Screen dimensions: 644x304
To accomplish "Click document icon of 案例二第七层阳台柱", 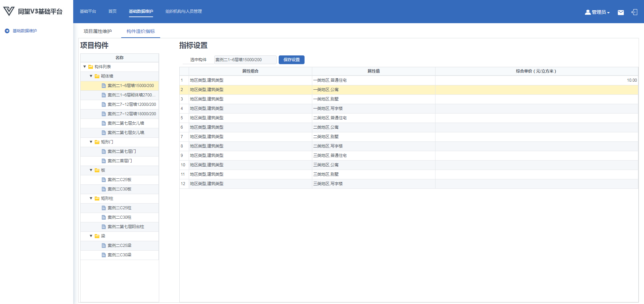I will [x=104, y=227].
